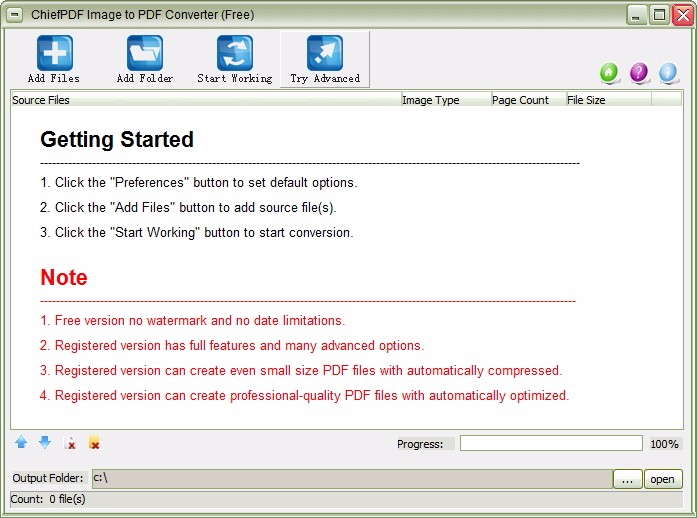The image size is (697, 518).
Task: Remove selected file from the list
Action: 70,443
